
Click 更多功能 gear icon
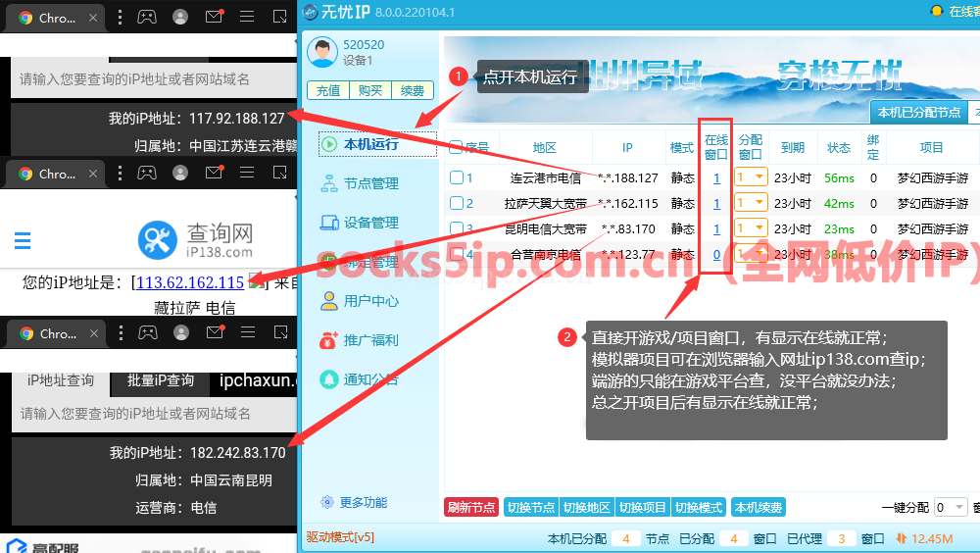tap(328, 502)
